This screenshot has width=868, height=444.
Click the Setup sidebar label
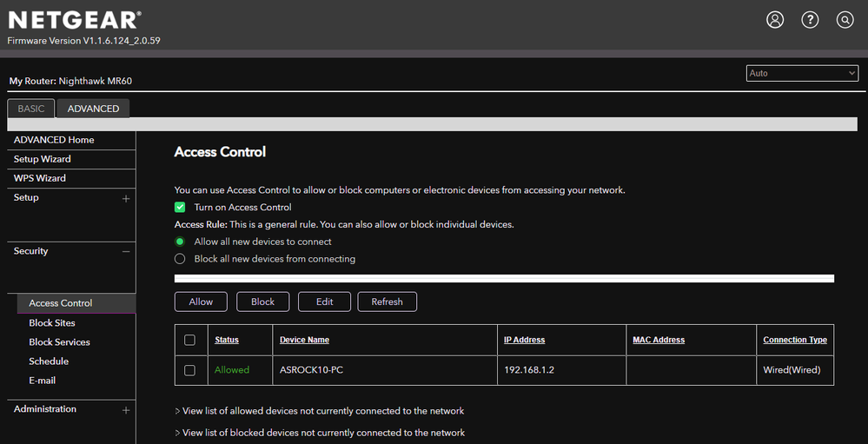point(26,197)
